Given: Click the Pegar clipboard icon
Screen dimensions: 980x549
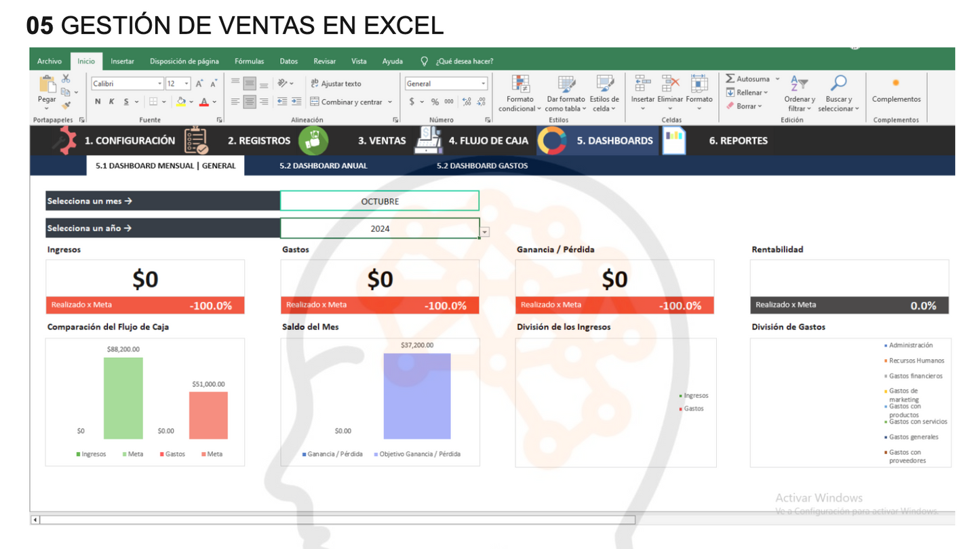Looking at the screenshot, I should pos(47,85).
